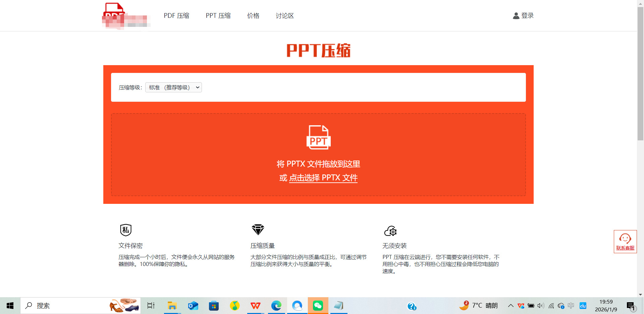Image resolution: width=644 pixels, height=314 pixels.
Task: Click the PPT压缩 page title
Action: click(x=318, y=50)
